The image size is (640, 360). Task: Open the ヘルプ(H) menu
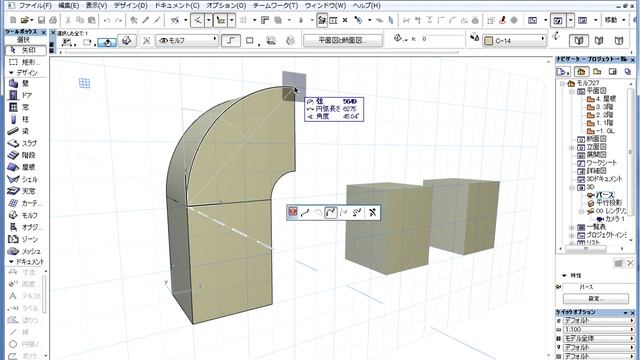[x=367, y=6]
